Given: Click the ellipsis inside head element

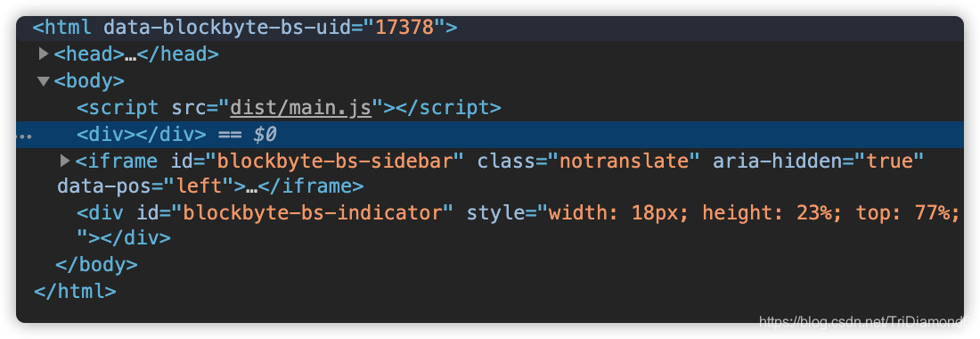Looking at the screenshot, I should pos(131,55).
